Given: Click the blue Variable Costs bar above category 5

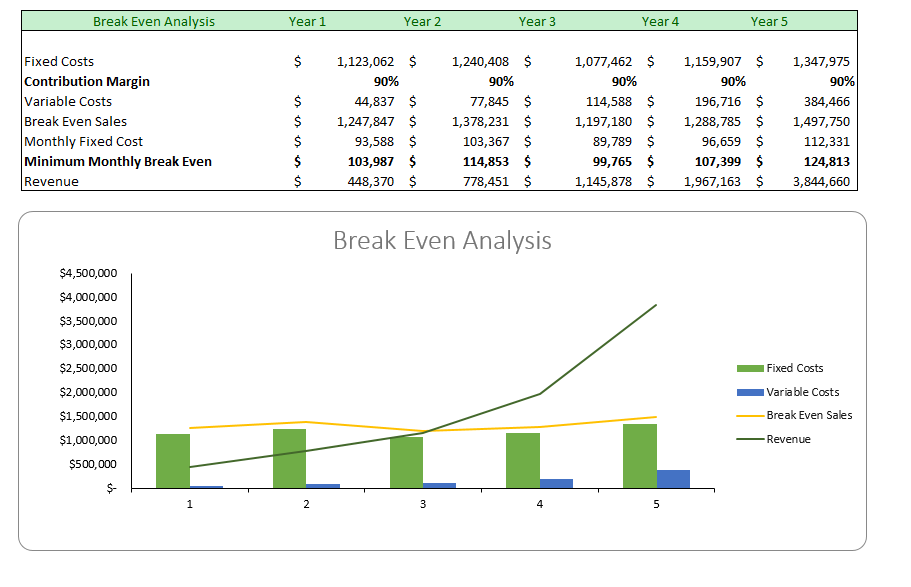Looking at the screenshot, I should pos(671,478).
